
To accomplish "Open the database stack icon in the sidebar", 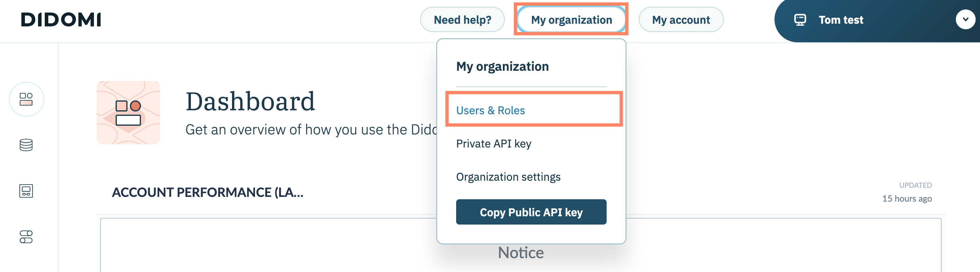I will pos(26,145).
